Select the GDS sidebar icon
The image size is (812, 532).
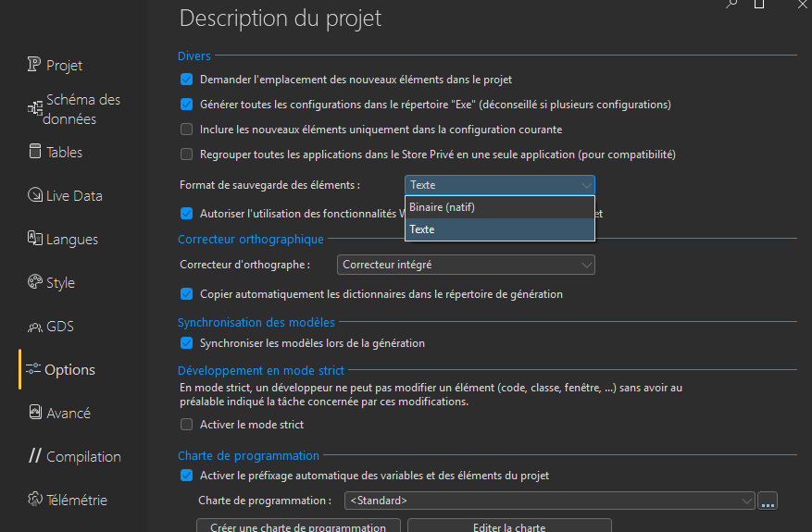(34, 327)
